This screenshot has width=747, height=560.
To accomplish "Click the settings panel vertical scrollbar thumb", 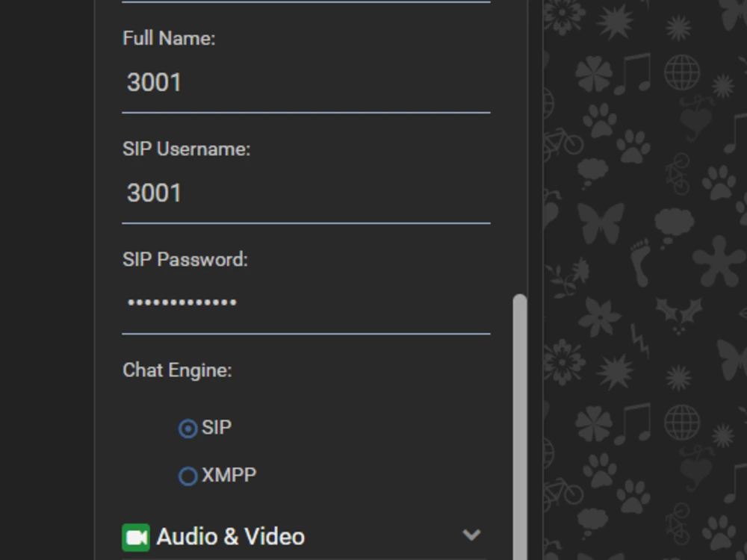I will (x=520, y=426).
